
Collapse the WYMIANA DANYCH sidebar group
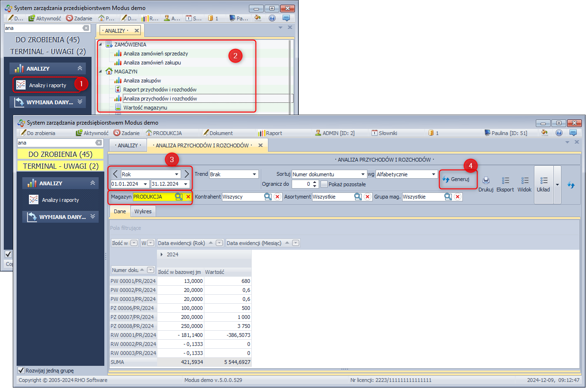[x=92, y=217]
